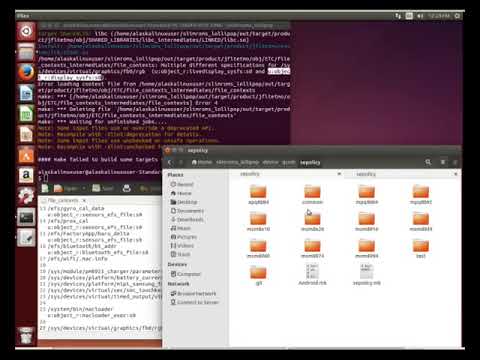Image resolution: width=480 pixels, height=360 pixels.
Task: Open the Files launcher in the dock
Action: 26,53
